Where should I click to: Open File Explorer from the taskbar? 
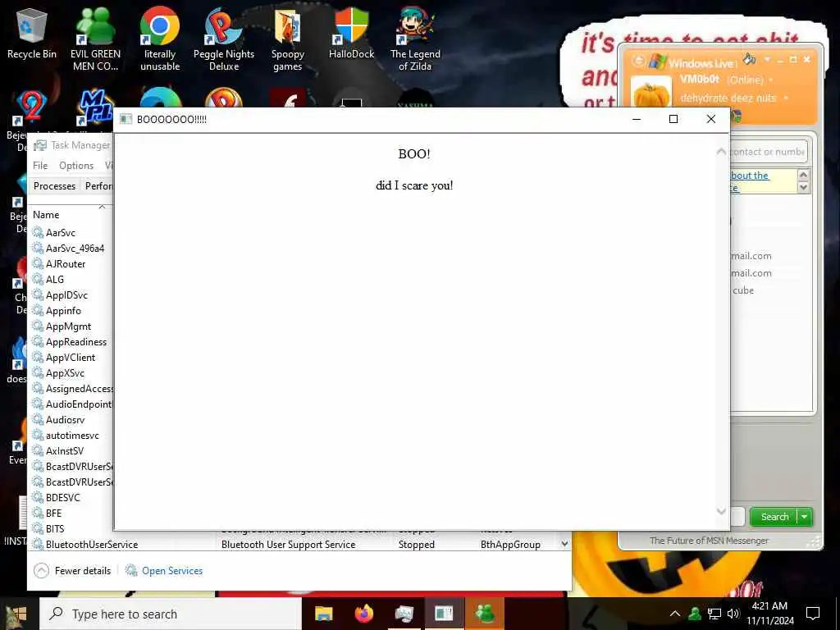[x=323, y=614]
